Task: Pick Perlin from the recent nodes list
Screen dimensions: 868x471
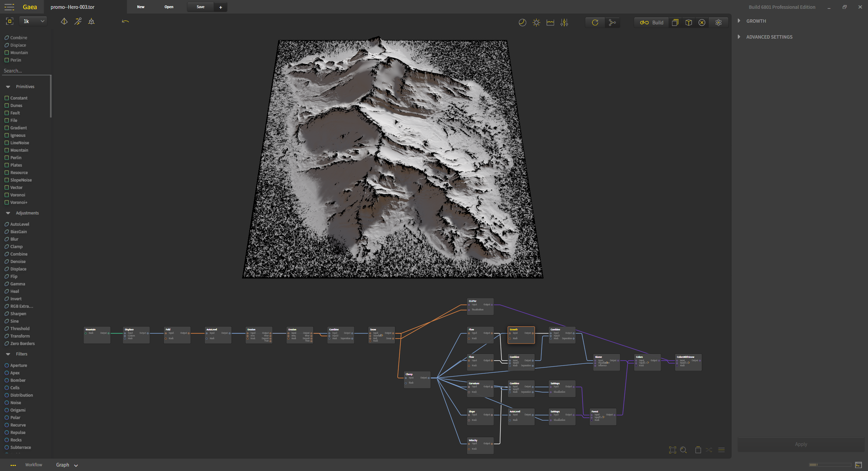Action: tap(13, 60)
